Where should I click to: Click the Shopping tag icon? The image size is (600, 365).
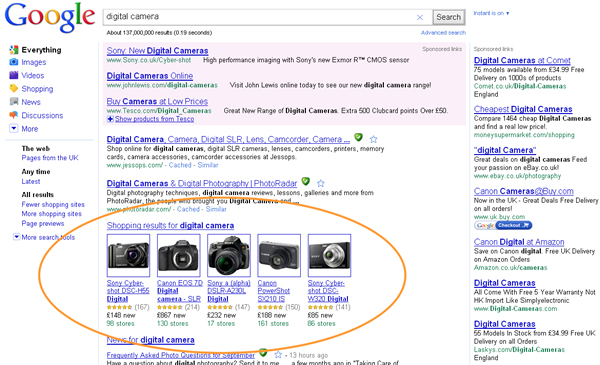pos(14,88)
